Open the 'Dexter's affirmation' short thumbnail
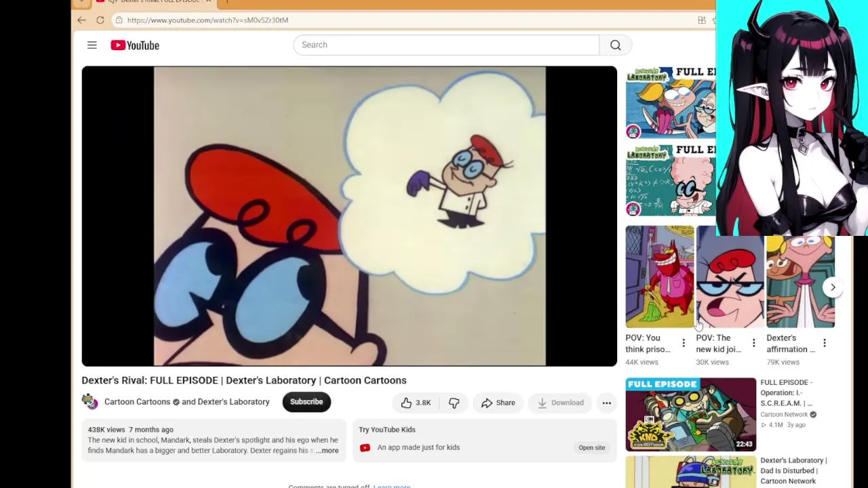Image resolution: width=868 pixels, height=488 pixels. [x=801, y=282]
